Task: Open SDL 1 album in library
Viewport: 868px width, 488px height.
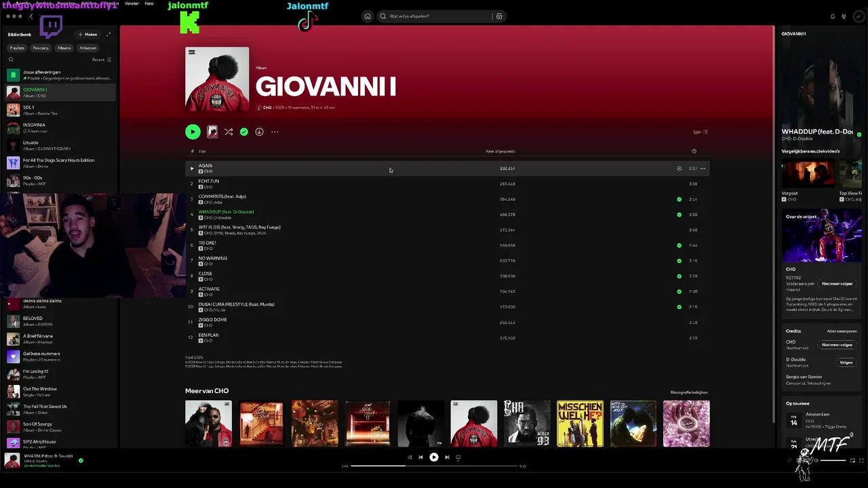Action: point(61,110)
